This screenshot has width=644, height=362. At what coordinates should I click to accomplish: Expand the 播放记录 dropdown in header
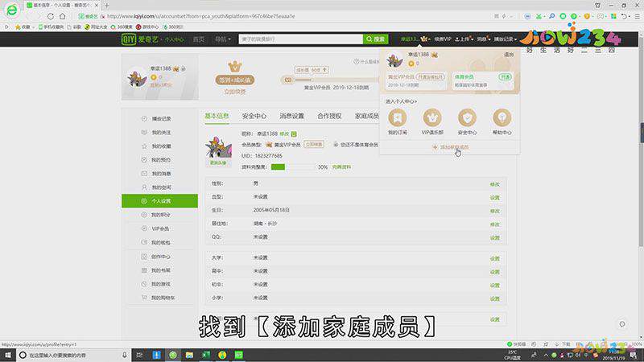[506, 39]
